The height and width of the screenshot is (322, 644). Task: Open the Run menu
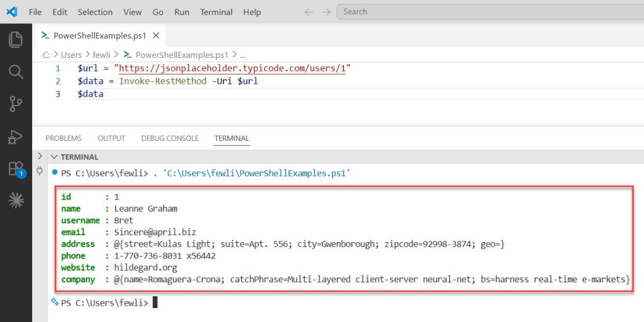point(182,13)
